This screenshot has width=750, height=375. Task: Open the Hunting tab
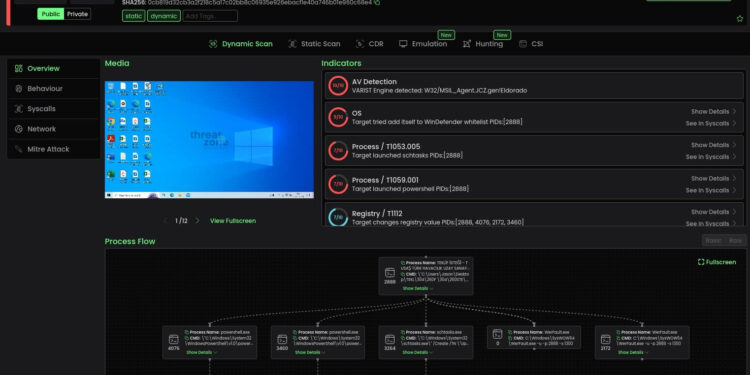pyautogui.click(x=483, y=44)
